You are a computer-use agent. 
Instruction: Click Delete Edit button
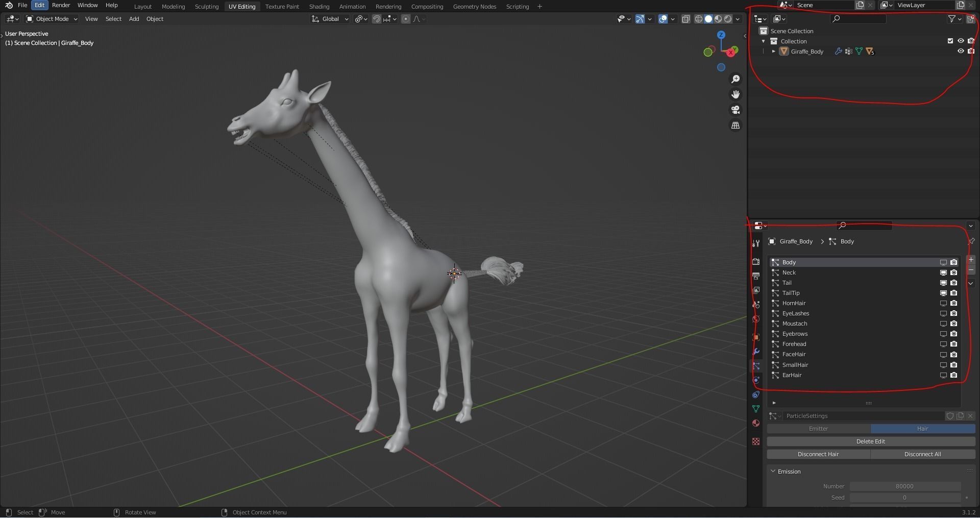click(871, 441)
